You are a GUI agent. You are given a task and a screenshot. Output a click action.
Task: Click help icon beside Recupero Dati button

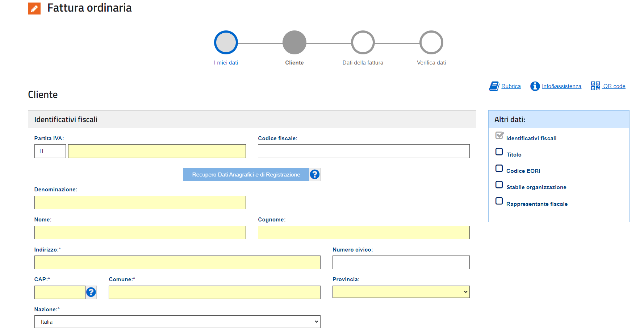(x=314, y=175)
